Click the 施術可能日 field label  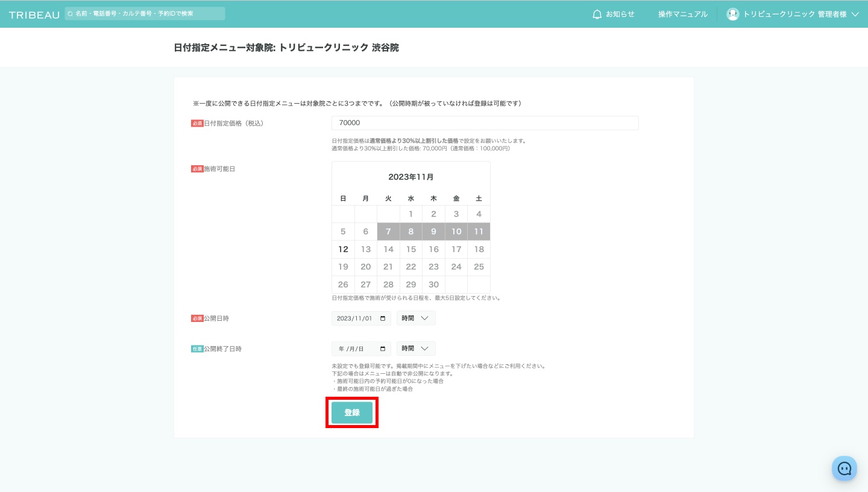[219, 169]
